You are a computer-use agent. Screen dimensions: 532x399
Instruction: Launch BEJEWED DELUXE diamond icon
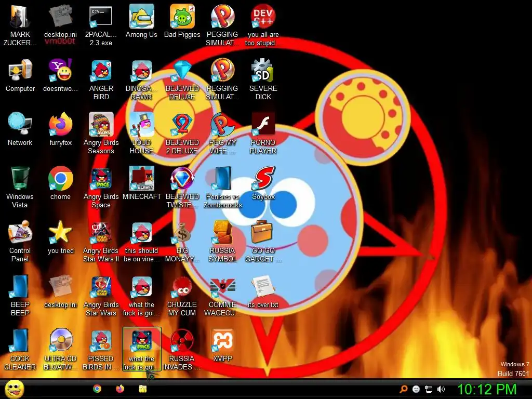point(182,79)
